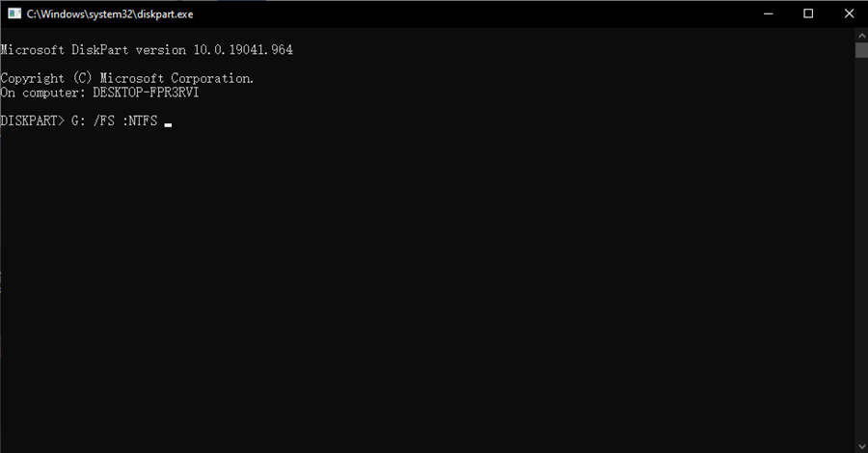The width and height of the screenshot is (868, 453).
Task: Click the Microsoft DiskPart version text
Action: (93, 50)
